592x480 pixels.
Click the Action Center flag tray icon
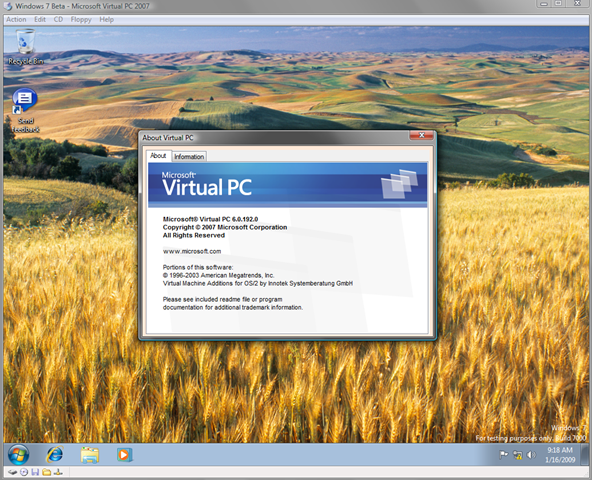[x=504, y=455]
